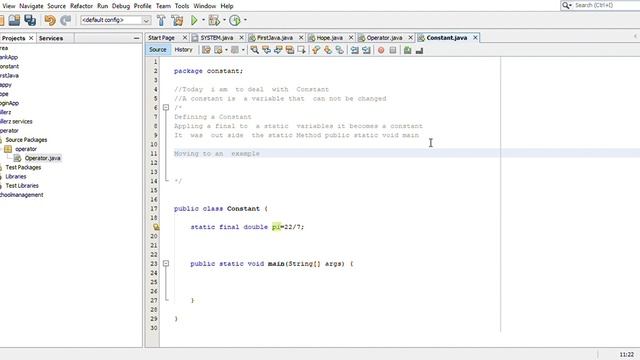This screenshot has width=640, height=360.
Task: Click the Find Selection magnifier icon
Action: 254,50
